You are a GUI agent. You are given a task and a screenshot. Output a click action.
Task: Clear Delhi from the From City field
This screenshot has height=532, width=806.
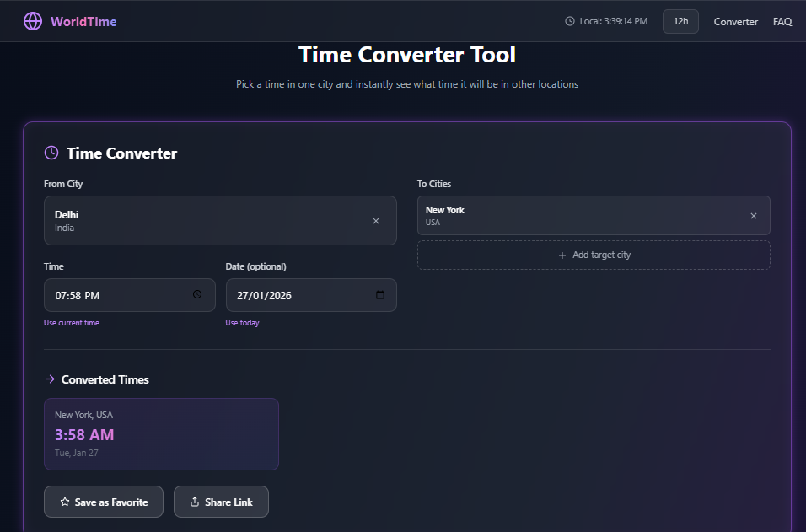point(376,220)
